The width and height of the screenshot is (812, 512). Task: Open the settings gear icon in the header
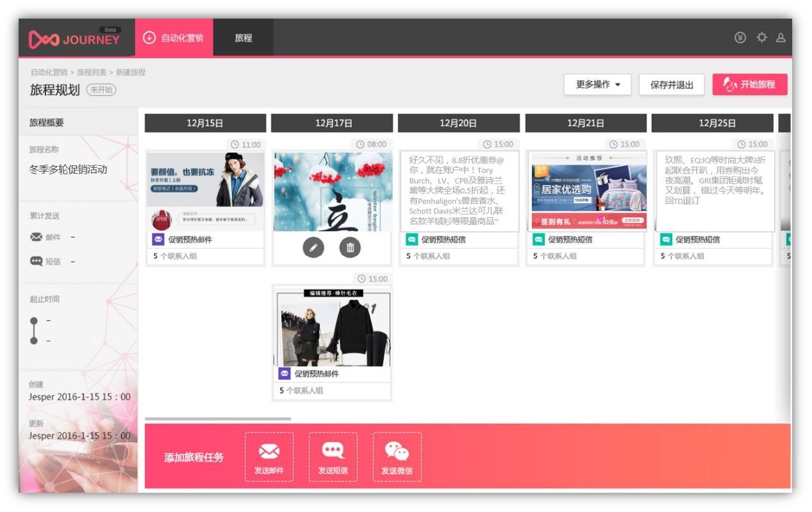point(761,37)
